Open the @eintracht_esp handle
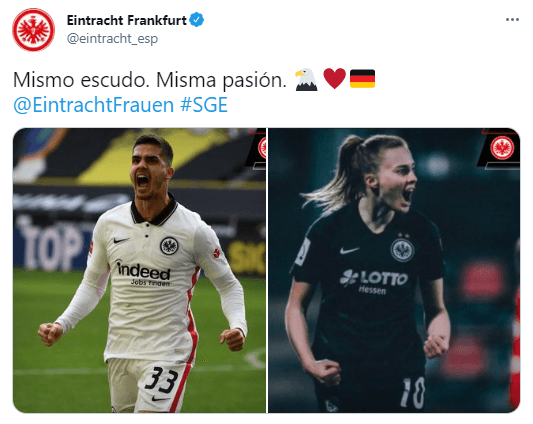This screenshot has height=424, width=533. [x=112, y=38]
